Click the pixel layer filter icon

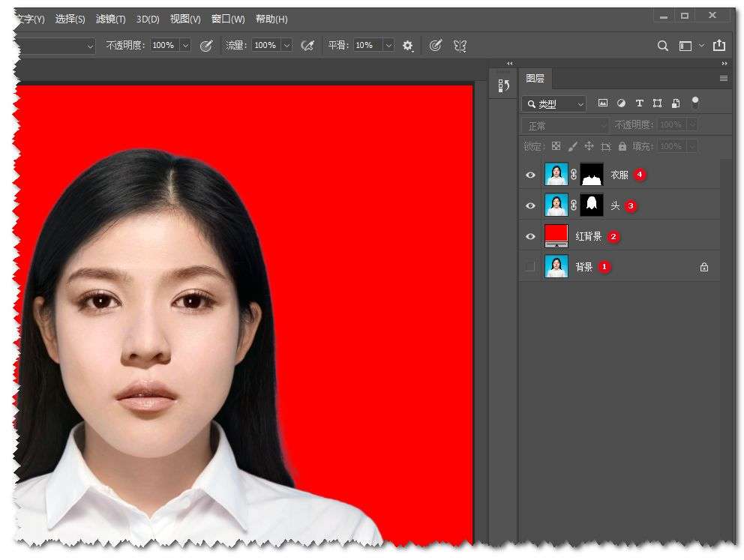[602, 103]
